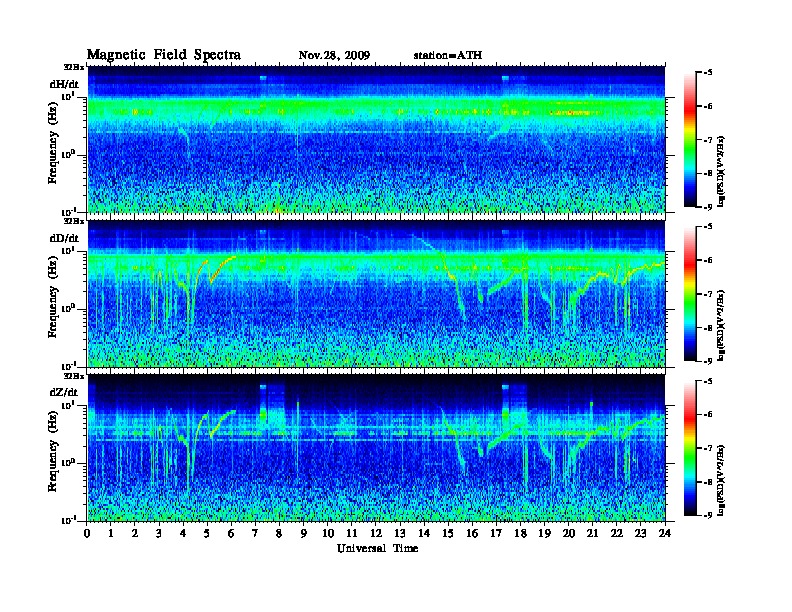
Task: Click hour tick label "2" on time axis
Action: pos(135,533)
